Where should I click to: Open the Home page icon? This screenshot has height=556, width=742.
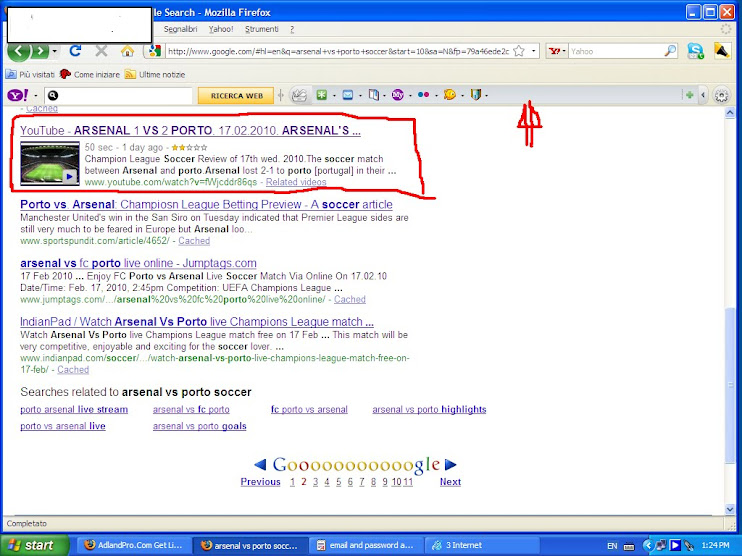click(127, 51)
